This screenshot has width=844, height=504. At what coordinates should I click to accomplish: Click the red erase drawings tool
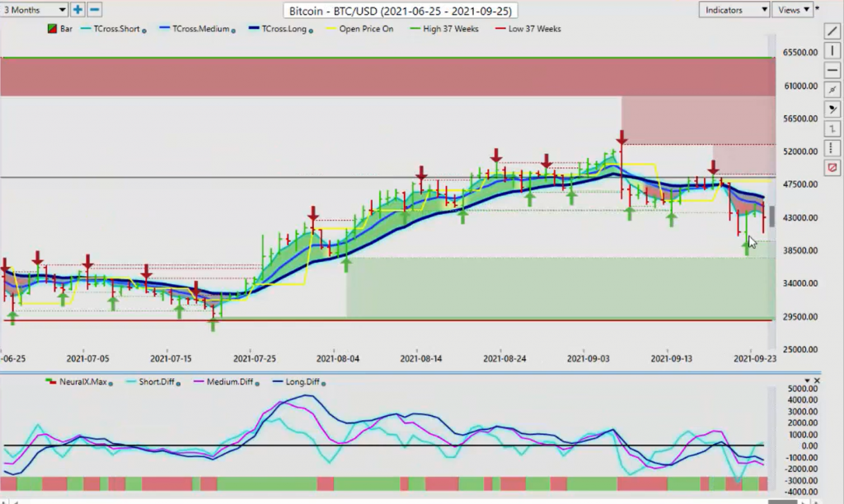832,168
